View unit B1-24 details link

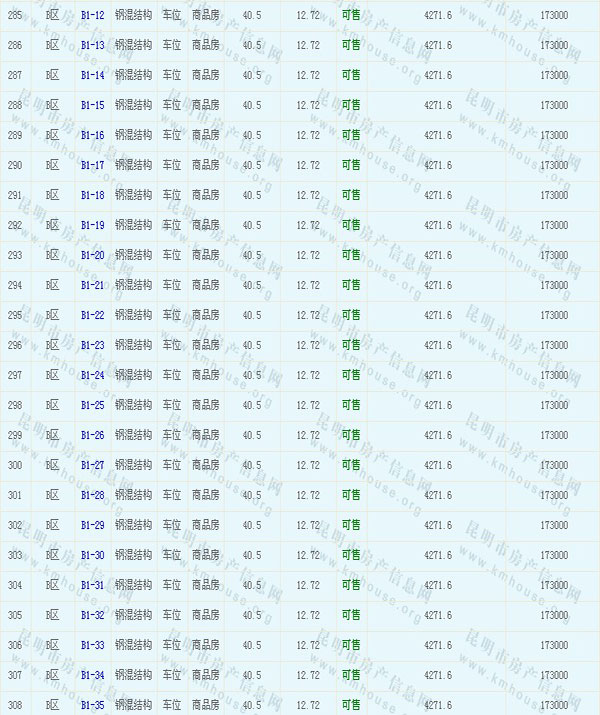click(92, 375)
